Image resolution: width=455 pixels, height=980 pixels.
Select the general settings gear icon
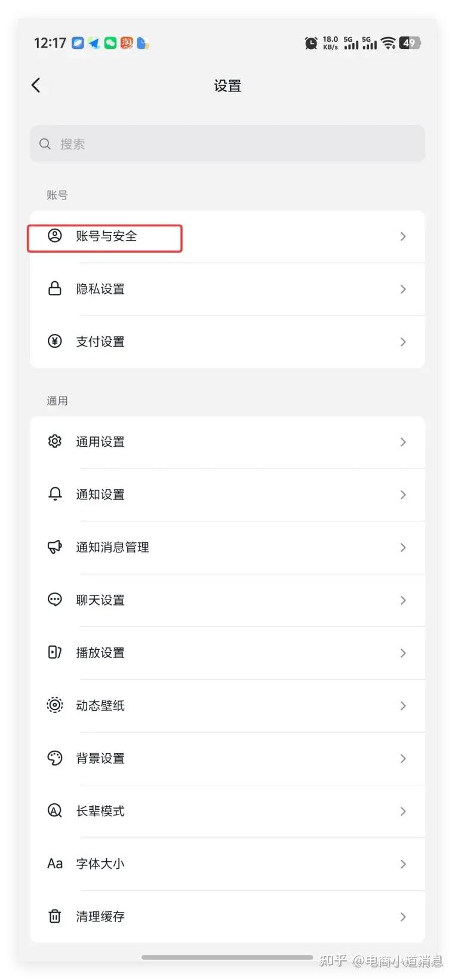tap(55, 441)
